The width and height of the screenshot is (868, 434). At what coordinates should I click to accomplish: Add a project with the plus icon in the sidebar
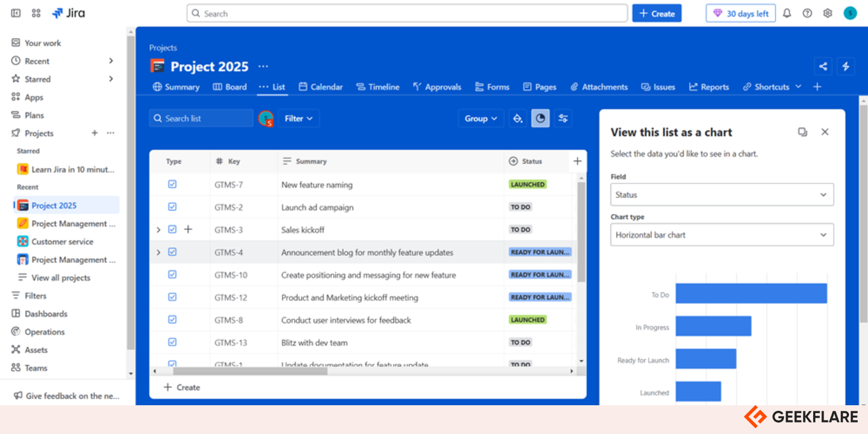pos(94,133)
